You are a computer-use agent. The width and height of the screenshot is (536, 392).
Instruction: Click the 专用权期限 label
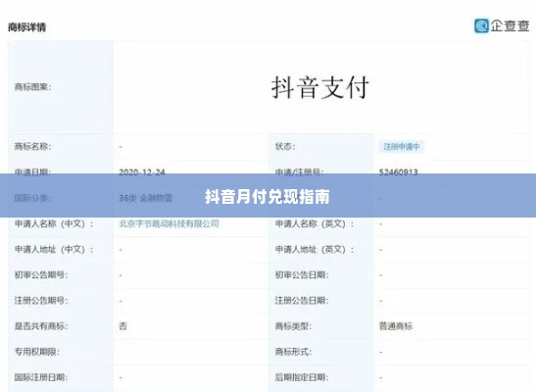(x=37, y=352)
